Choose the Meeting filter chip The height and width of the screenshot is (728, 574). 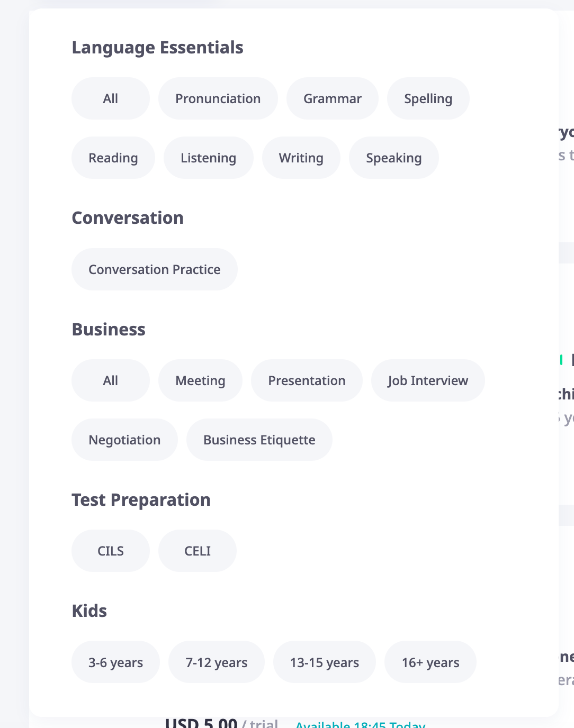tap(201, 380)
